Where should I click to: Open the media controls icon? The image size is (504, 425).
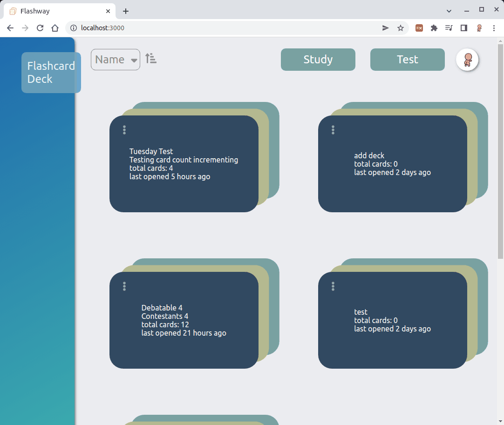coord(449,28)
